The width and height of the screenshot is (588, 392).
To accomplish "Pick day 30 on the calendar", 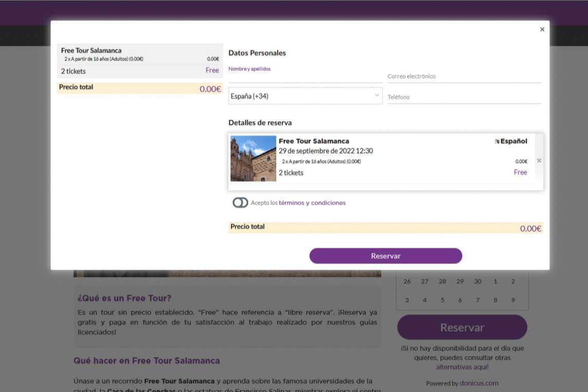I will [x=478, y=282].
